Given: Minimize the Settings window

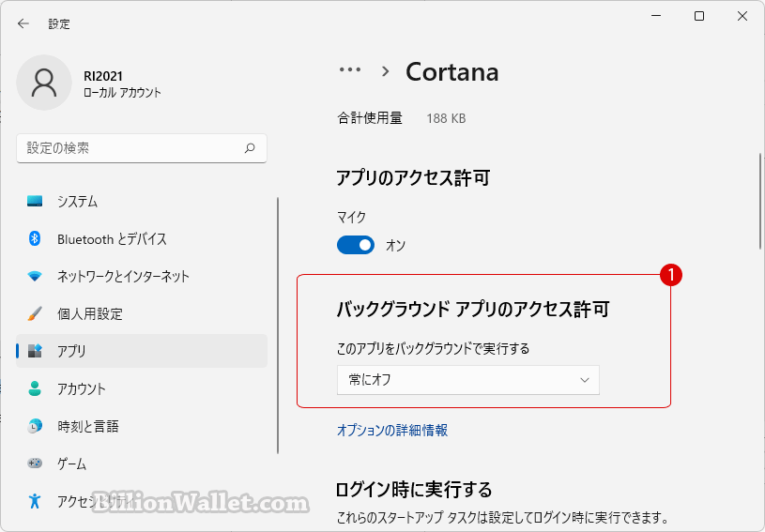Looking at the screenshot, I should [x=656, y=16].
